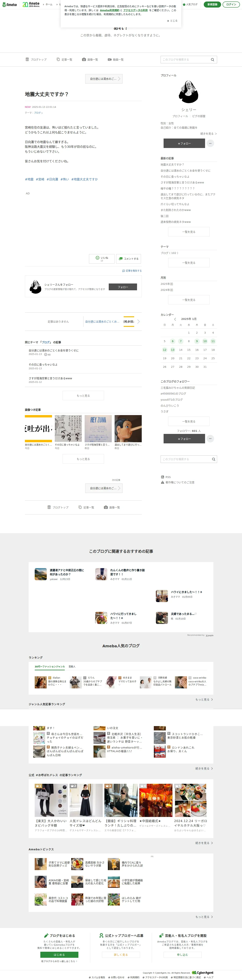Screen dimensions: 242x980
Task: Click the ellipsis beside the フォロワー 601 follow button
Action: click(210, 439)
